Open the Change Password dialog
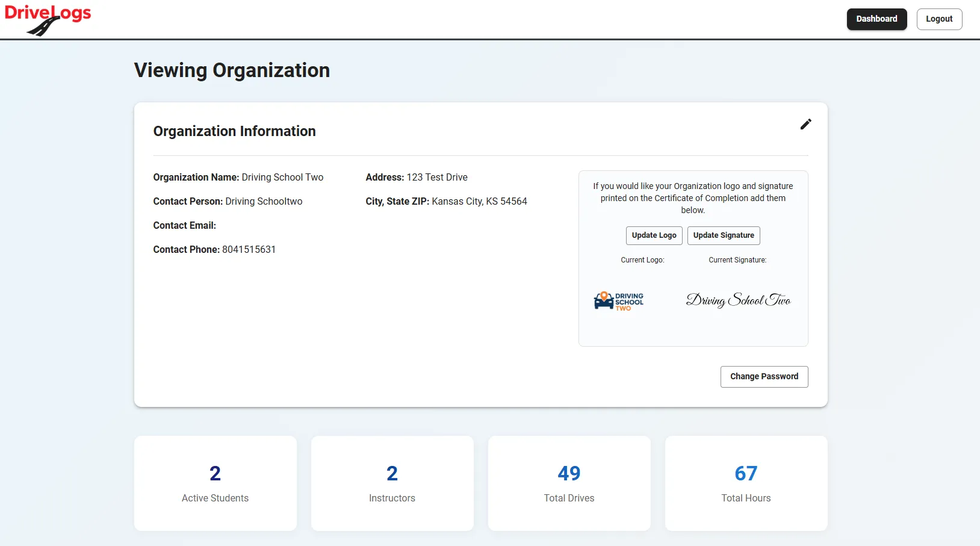980x546 pixels. pyautogui.click(x=764, y=377)
